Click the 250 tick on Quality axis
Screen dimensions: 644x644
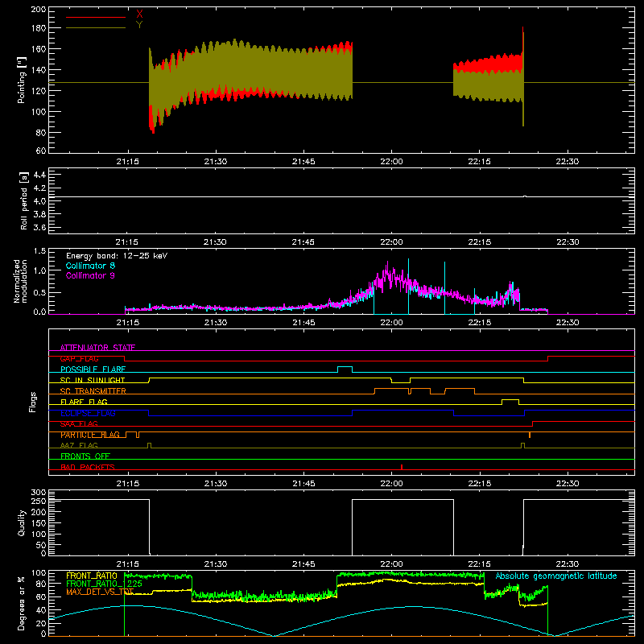point(39,501)
